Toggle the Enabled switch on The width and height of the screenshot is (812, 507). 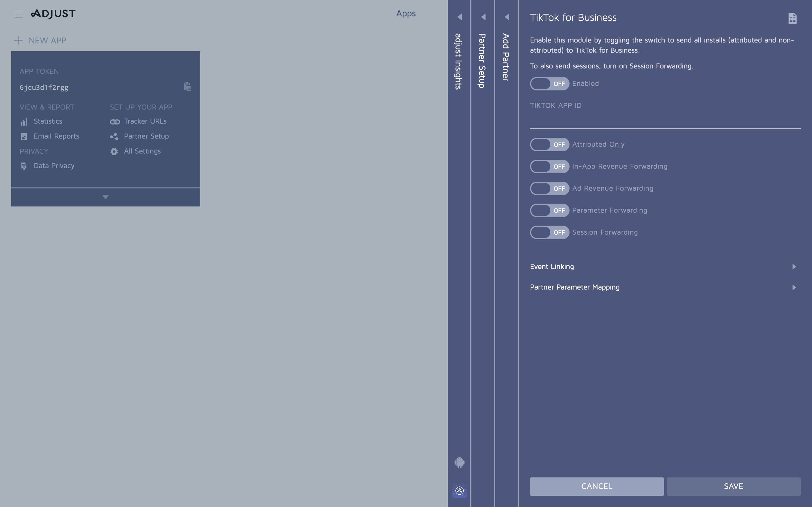tap(549, 84)
